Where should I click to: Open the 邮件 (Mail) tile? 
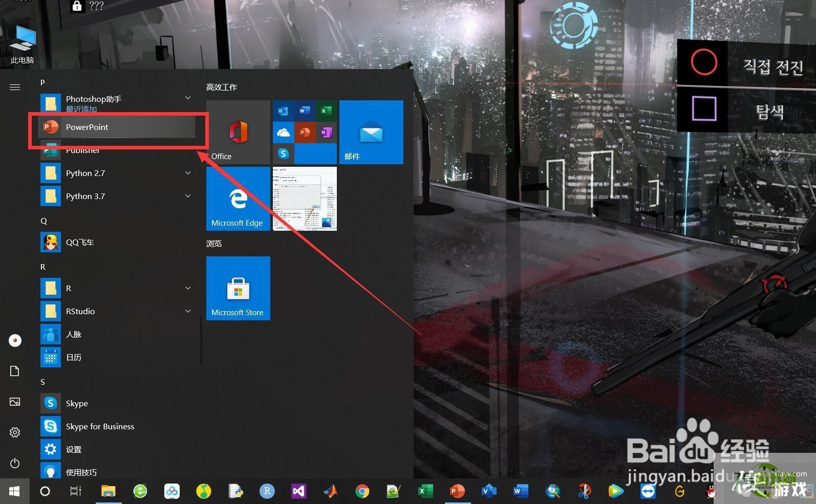click(x=371, y=132)
